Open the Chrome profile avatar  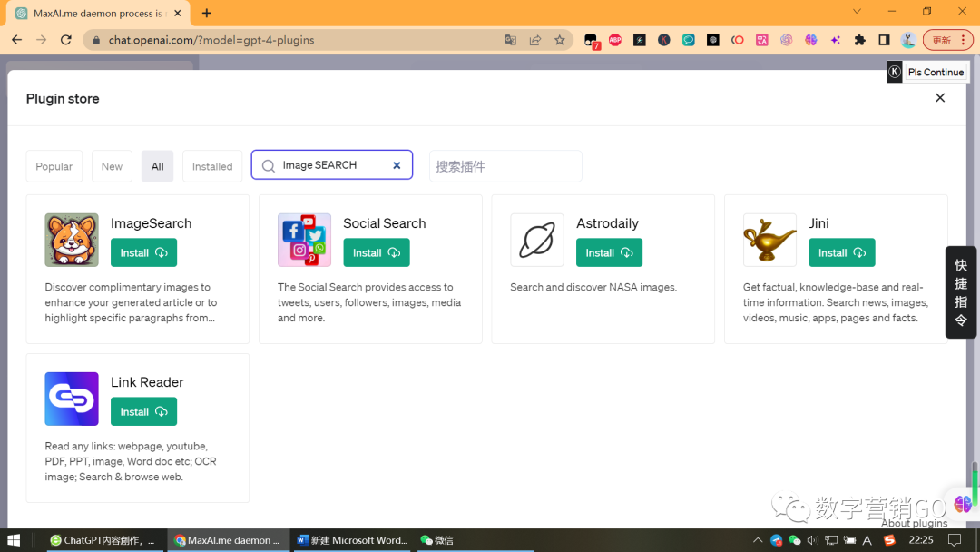point(908,40)
